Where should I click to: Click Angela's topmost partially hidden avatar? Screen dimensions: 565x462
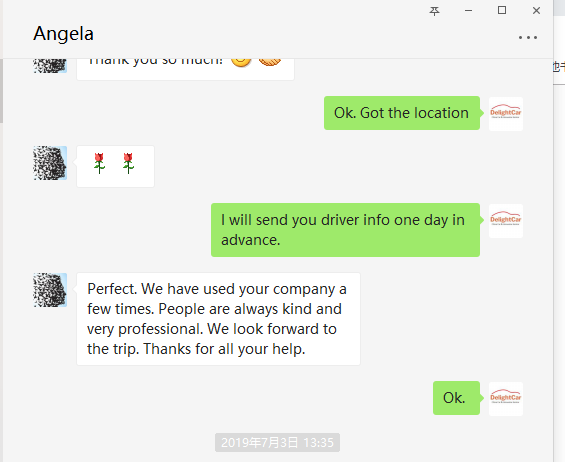[x=50, y=66]
